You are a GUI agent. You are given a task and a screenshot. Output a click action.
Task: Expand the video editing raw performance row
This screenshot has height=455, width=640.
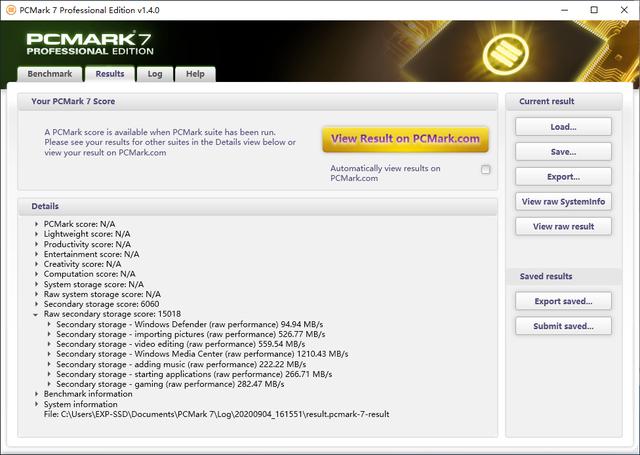point(49,344)
